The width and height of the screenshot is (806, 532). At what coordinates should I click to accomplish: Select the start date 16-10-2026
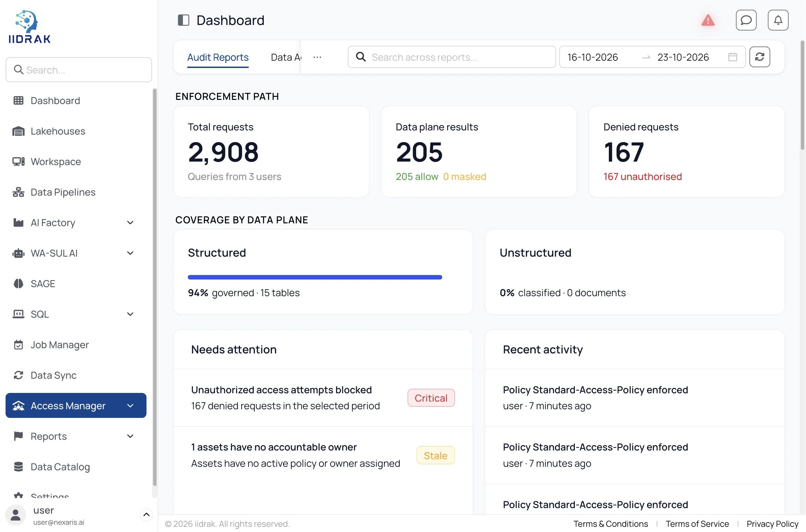[x=593, y=57]
